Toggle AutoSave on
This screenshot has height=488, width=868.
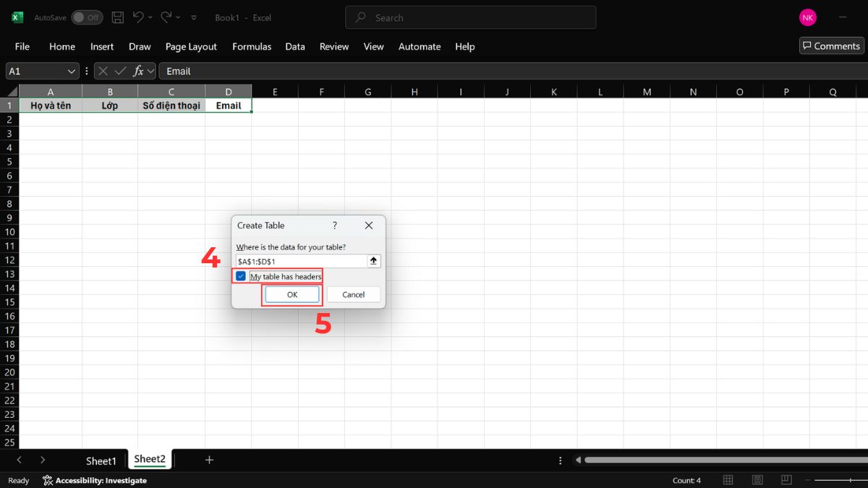coord(87,17)
